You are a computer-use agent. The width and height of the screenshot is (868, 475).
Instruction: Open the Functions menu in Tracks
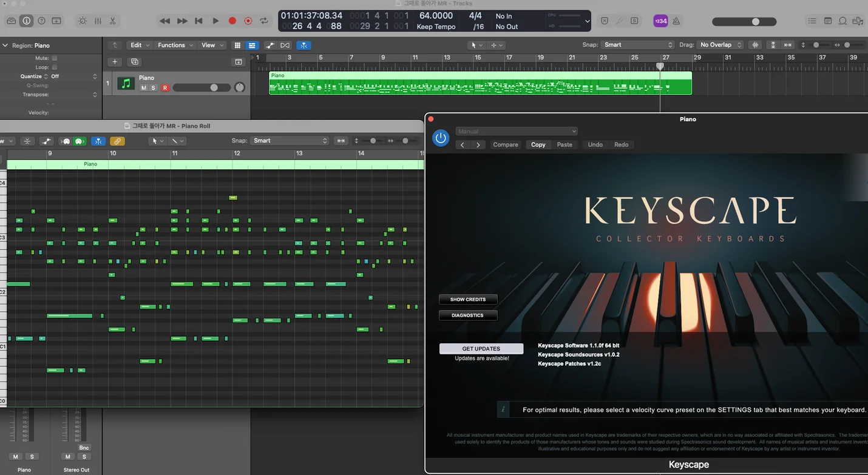pos(175,45)
